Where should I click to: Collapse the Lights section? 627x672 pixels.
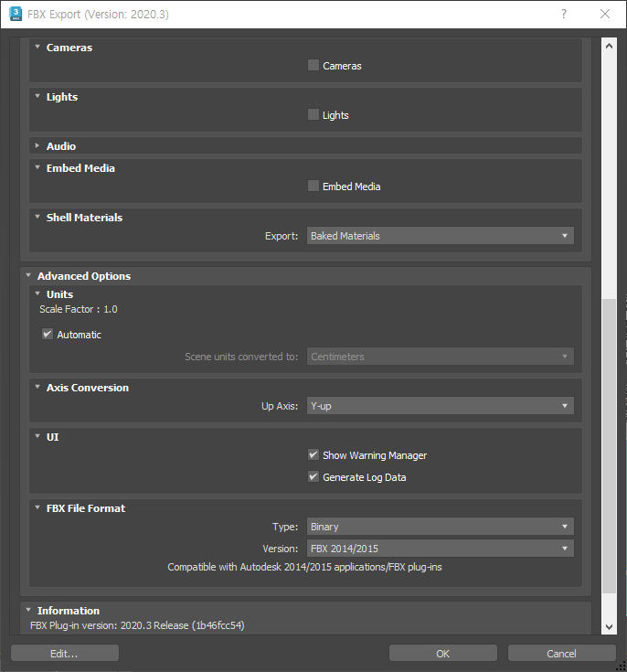(x=37, y=96)
